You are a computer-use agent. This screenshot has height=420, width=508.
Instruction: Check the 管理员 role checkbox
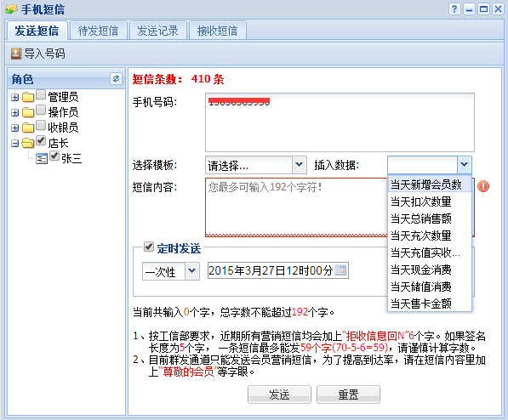point(41,94)
